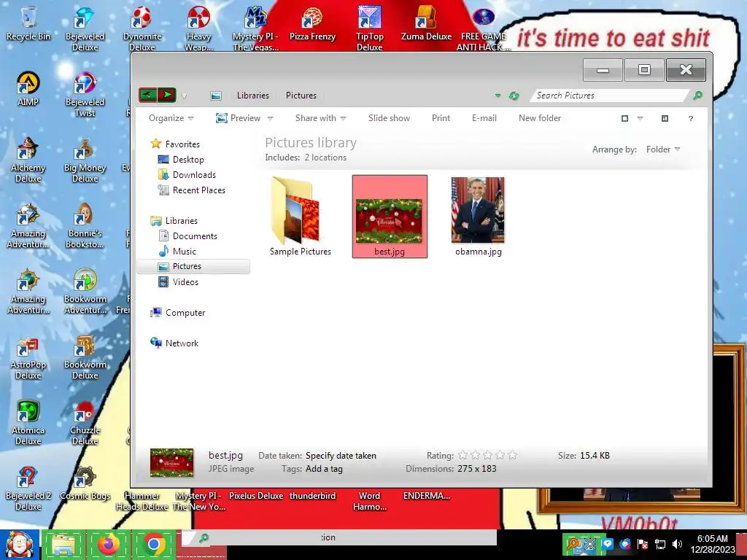Open the 2 locations link
The height and width of the screenshot is (560, 747).
(x=325, y=157)
